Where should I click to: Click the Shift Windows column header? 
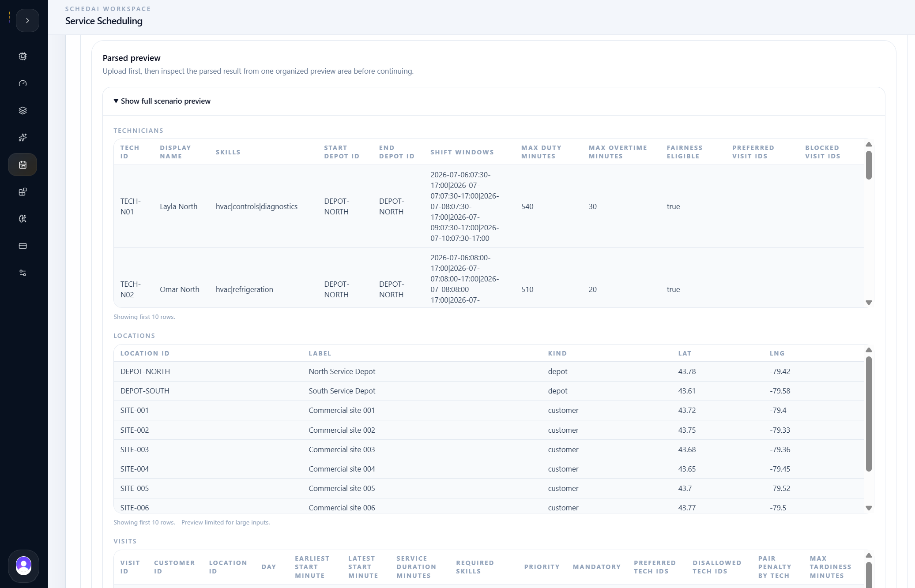(x=462, y=152)
